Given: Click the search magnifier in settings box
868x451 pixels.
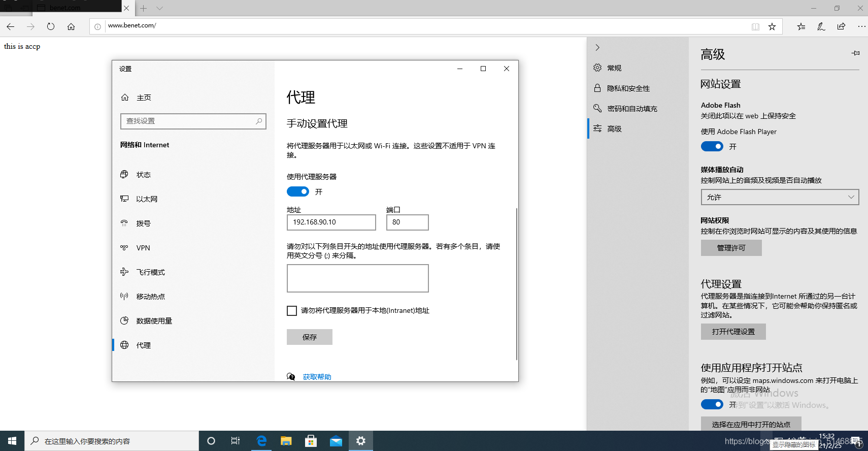Looking at the screenshot, I should click(x=259, y=121).
